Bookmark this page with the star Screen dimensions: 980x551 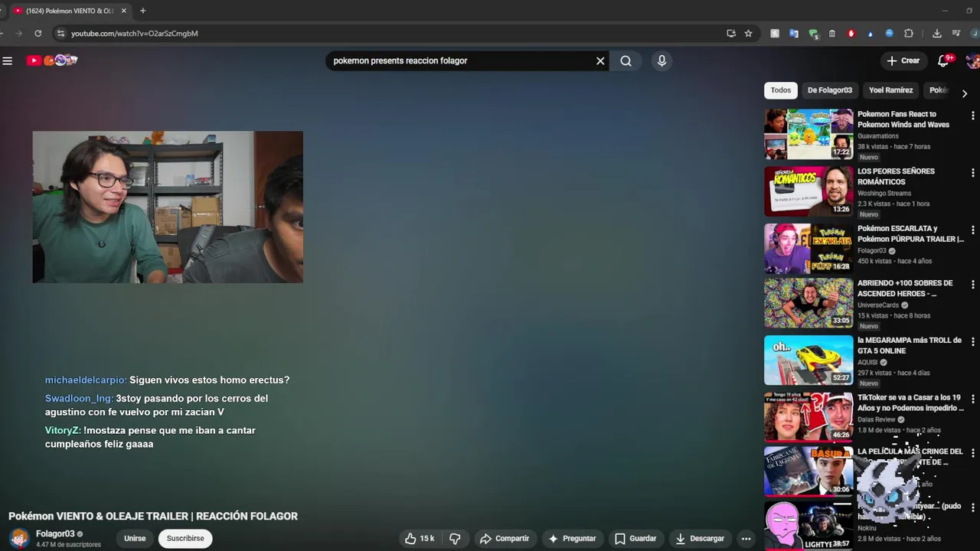click(748, 33)
